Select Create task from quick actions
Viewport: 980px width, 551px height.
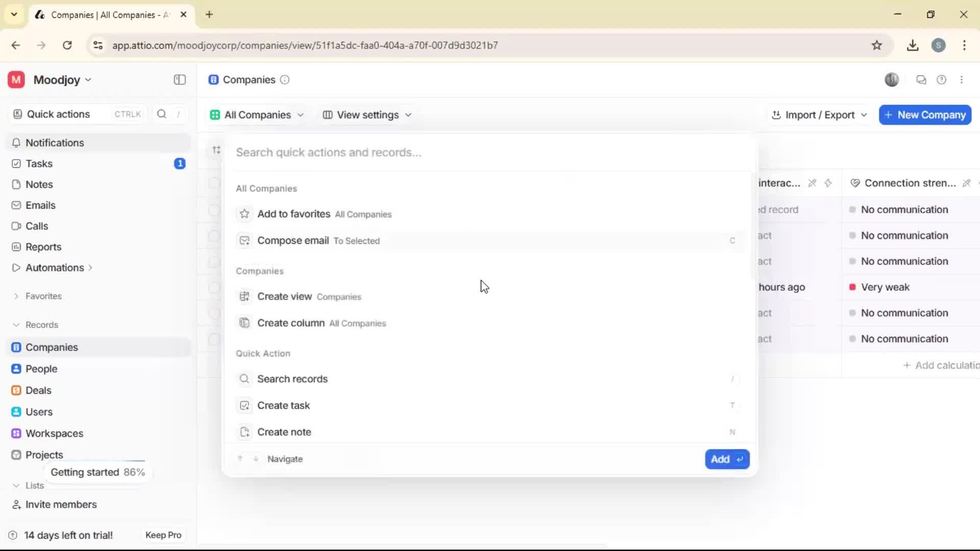[x=284, y=406]
